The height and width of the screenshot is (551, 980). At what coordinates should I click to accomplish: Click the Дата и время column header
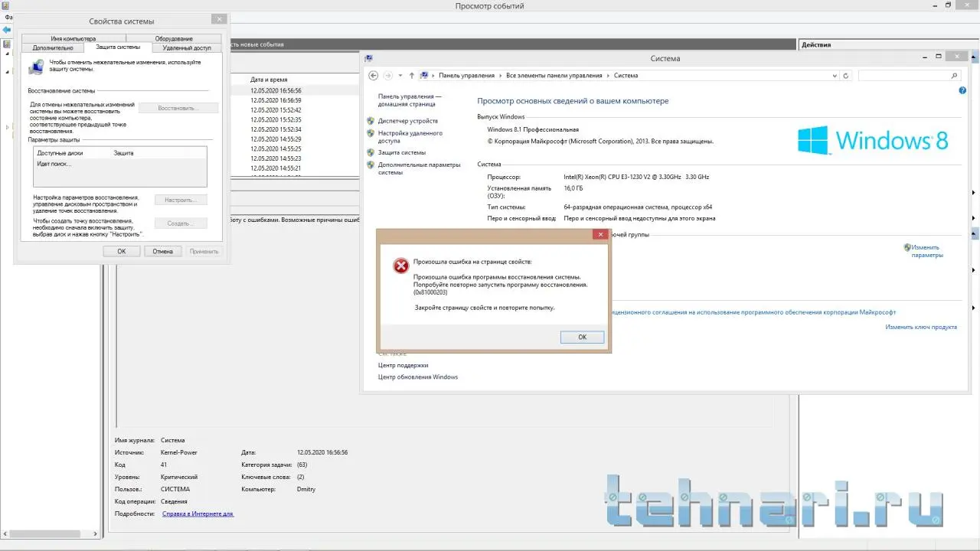(269, 80)
